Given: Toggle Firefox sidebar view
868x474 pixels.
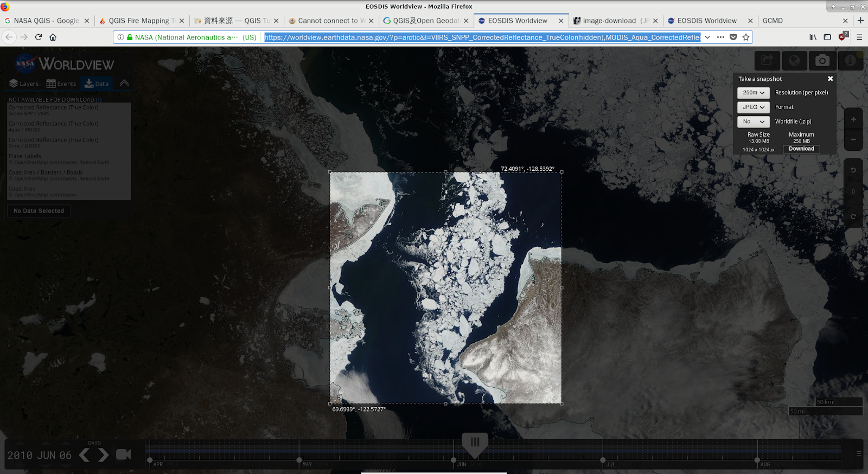Looking at the screenshot, I should pyautogui.click(x=827, y=37).
